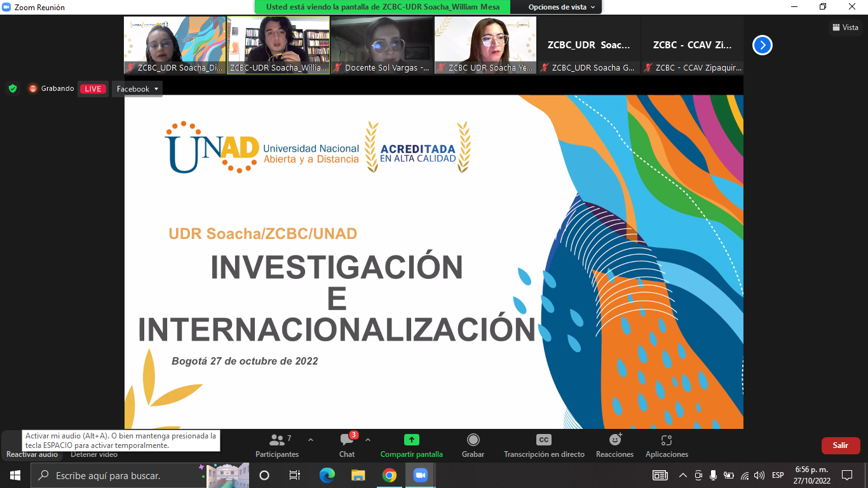Show next participants with blue arrow
Image resolution: width=868 pixels, height=488 pixels.
click(x=763, y=45)
